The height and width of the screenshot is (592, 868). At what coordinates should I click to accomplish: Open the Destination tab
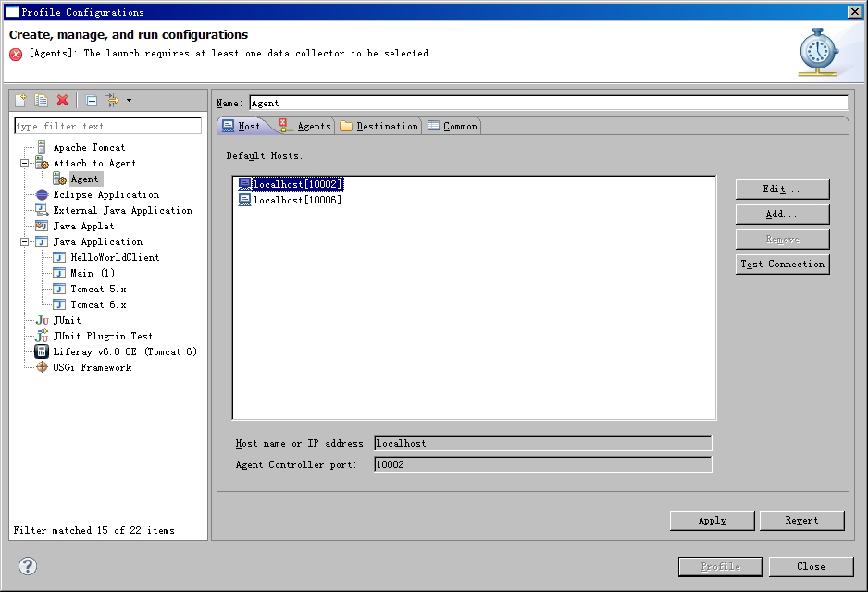coord(379,126)
